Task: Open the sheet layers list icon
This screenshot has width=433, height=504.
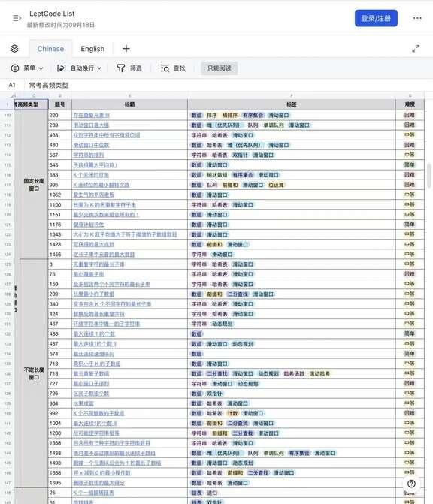Action: (14, 49)
